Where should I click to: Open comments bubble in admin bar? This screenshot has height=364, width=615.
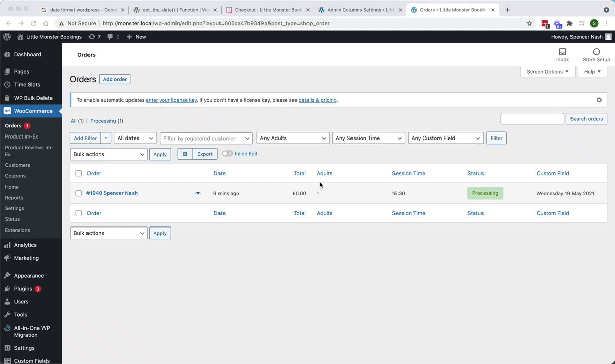coord(113,37)
